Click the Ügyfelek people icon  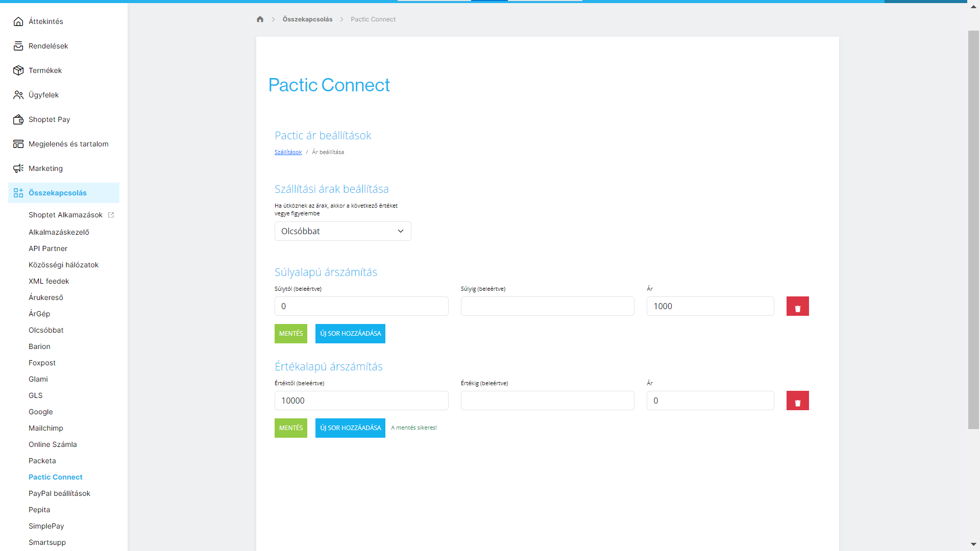18,95
